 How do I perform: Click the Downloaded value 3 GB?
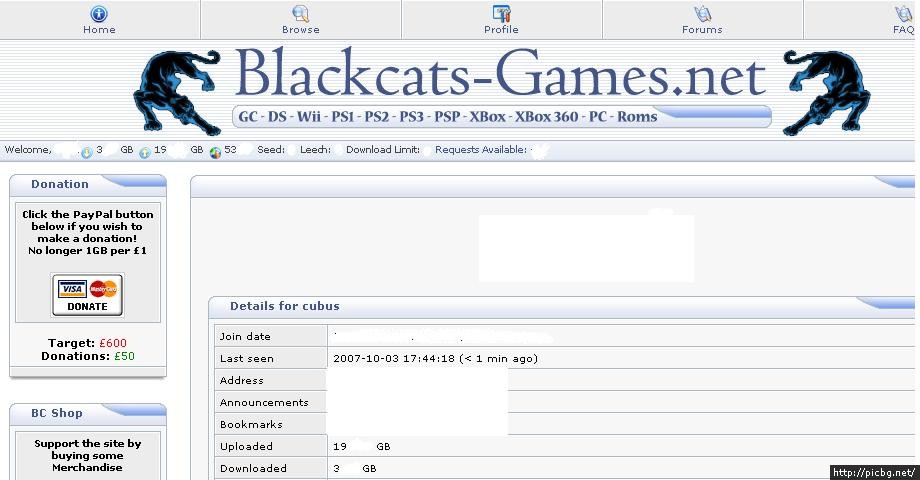tap(354, 468)
